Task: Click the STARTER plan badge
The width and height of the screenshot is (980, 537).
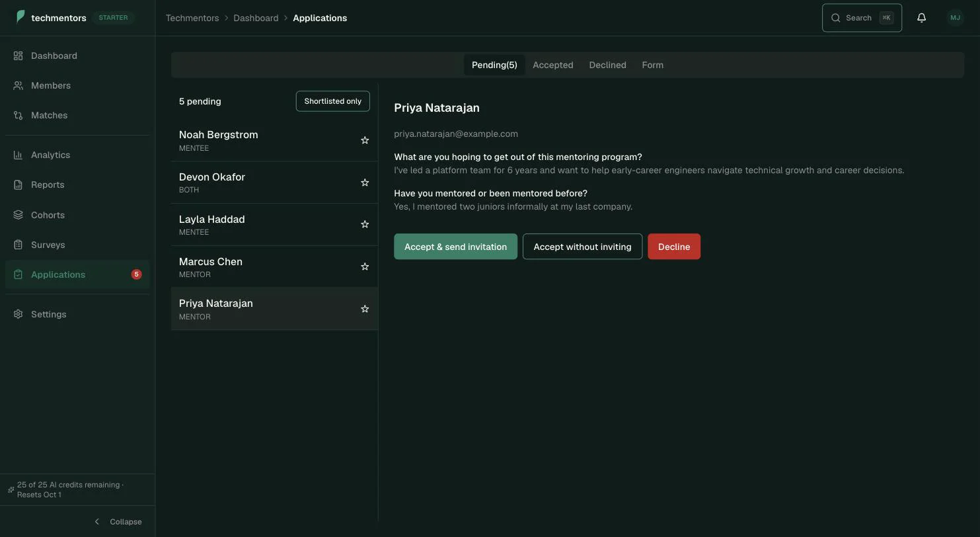Action: (x=113, y=18)
